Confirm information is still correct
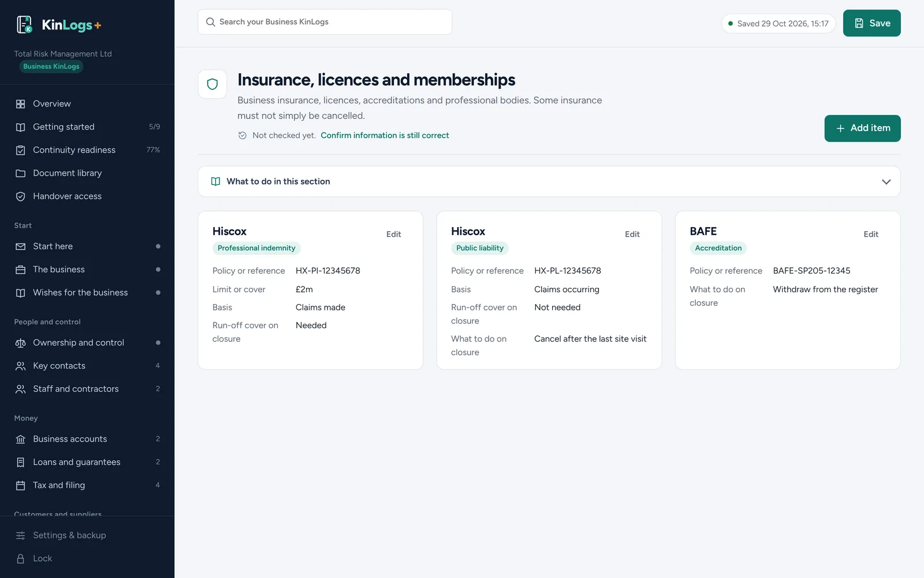Viewport: 924px width, 578px height. (385, 135)
